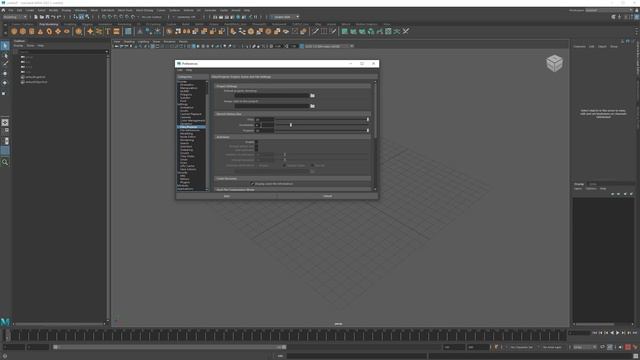Screen dimensions: 640x360
Task: Open the Mesh Tools menu
Action: (125, 10)
